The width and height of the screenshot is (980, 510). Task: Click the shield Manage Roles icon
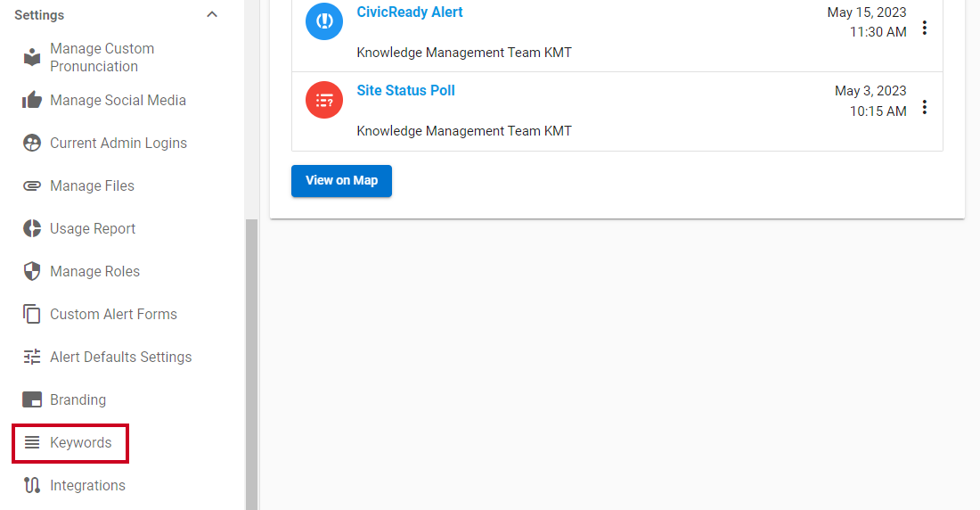pos(32,271)
